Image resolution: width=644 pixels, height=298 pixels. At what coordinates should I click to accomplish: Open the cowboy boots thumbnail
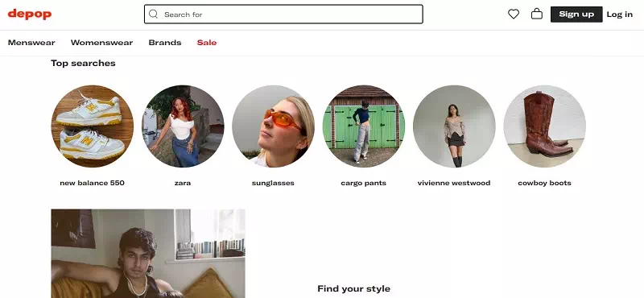pos(545,126)
